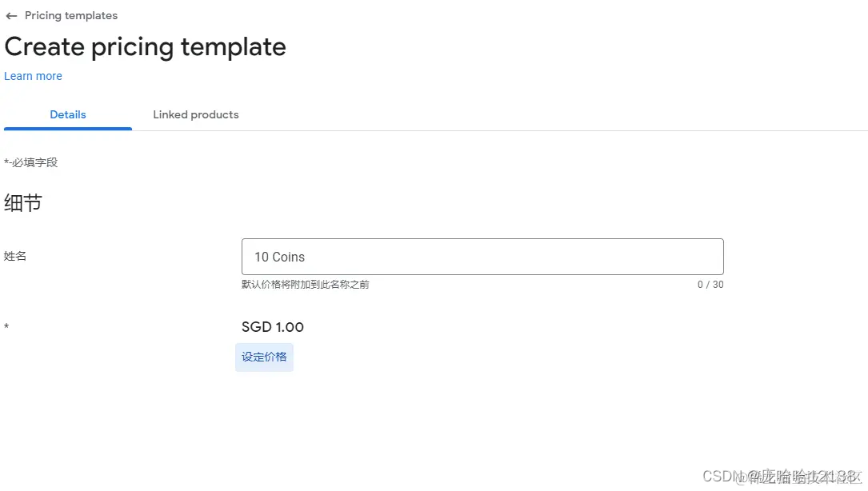Click the divider line right of Linked products
The width and height of the screenshot is (868, 491).
[560, 130]
